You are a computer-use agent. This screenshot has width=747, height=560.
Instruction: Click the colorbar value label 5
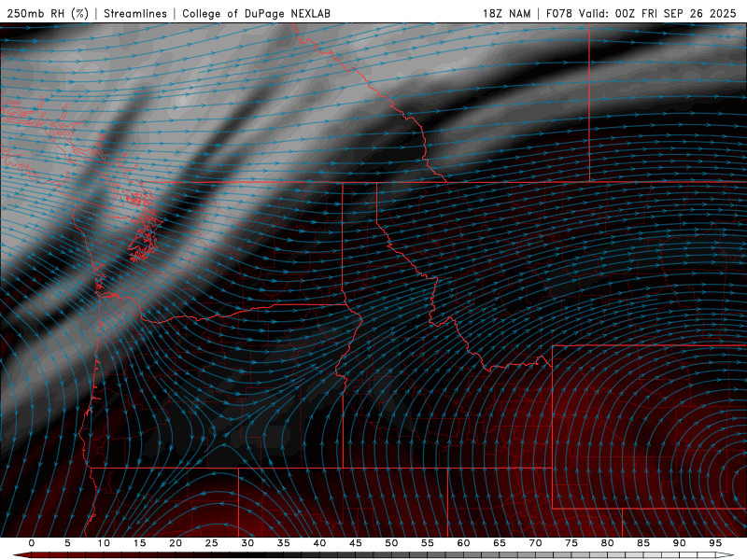[67, 543]
